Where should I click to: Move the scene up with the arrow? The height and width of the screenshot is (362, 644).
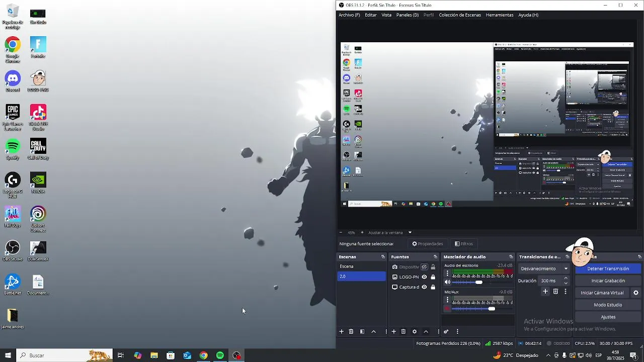(373, 332)
